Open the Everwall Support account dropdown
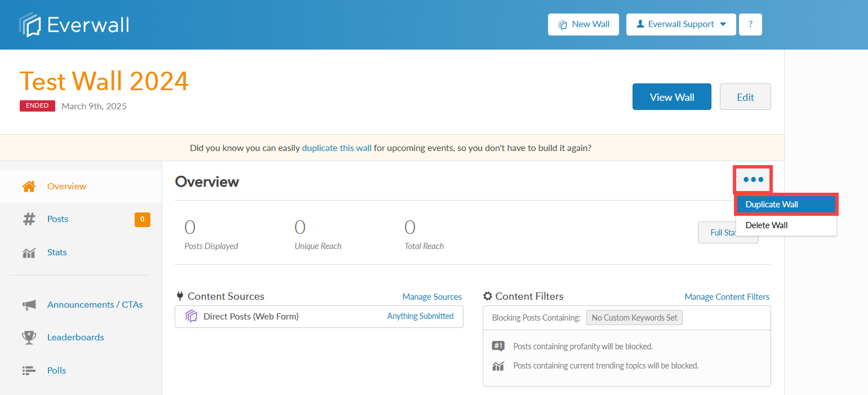868x395 pixels. (x=681, y=24)
